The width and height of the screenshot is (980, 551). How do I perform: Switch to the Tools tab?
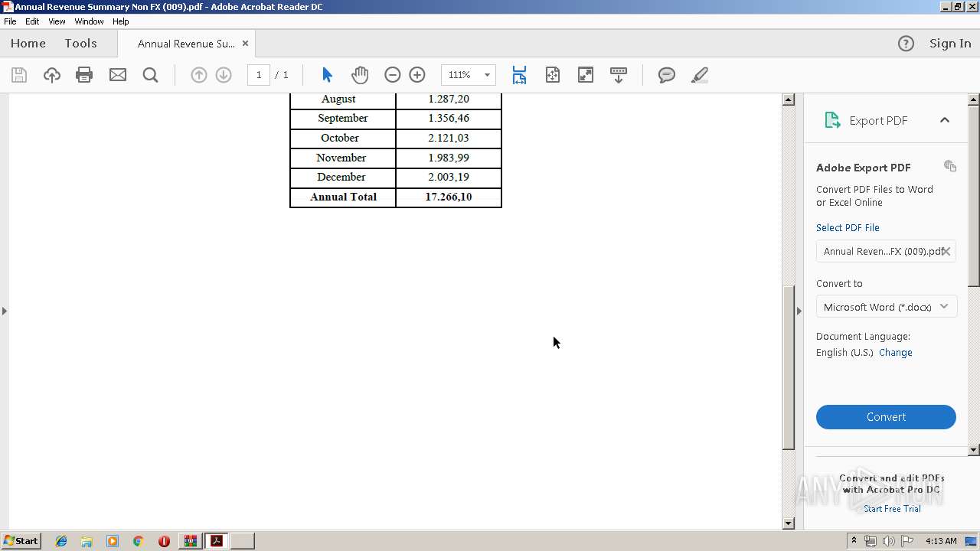coord(80,44)
